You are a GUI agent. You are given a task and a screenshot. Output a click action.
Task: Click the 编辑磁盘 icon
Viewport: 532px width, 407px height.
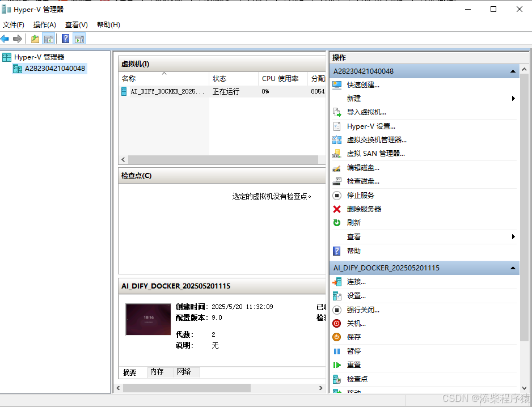click(x=337, y=168)
